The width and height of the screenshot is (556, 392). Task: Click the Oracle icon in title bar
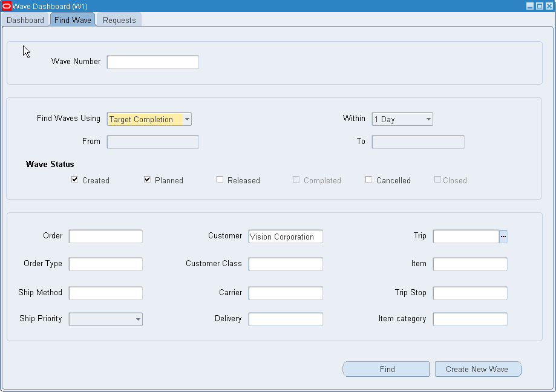coord(7,6)
